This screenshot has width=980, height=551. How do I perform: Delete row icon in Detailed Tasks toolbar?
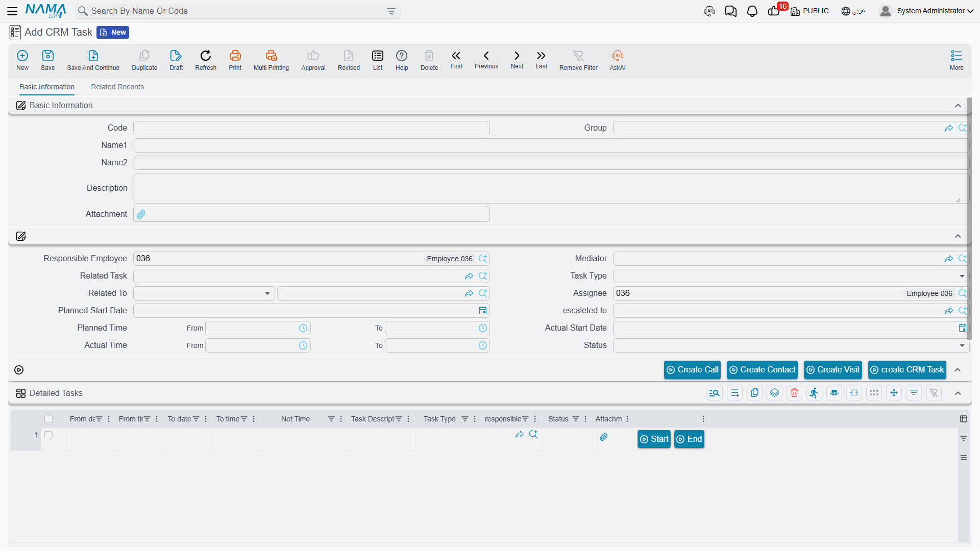click(x=794, y=393)
